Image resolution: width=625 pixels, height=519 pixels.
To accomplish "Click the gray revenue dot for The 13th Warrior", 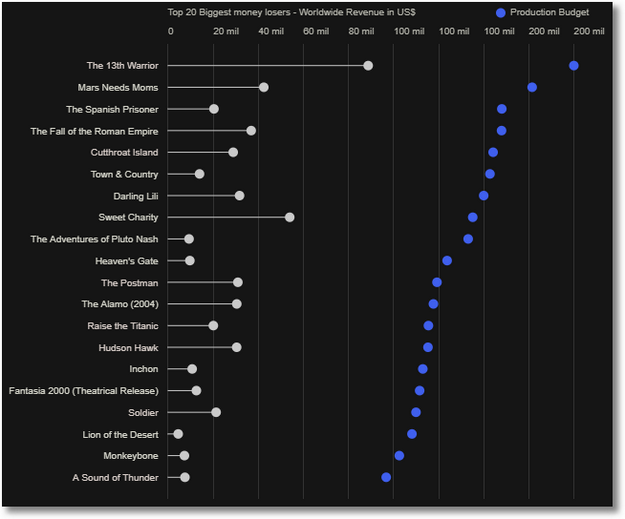I will coord(368,66).
